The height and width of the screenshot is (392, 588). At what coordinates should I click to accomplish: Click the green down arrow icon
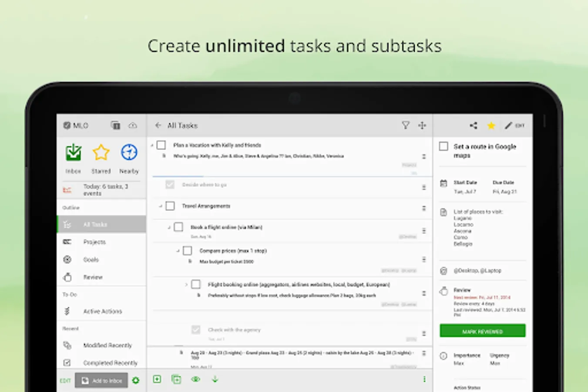pos(215,379)
